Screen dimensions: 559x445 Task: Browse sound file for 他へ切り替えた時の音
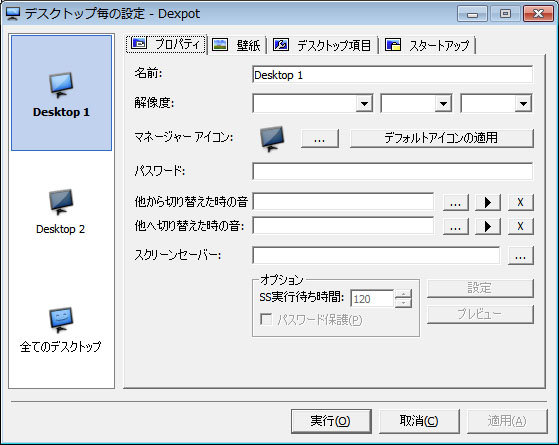(x=456, y=226)
